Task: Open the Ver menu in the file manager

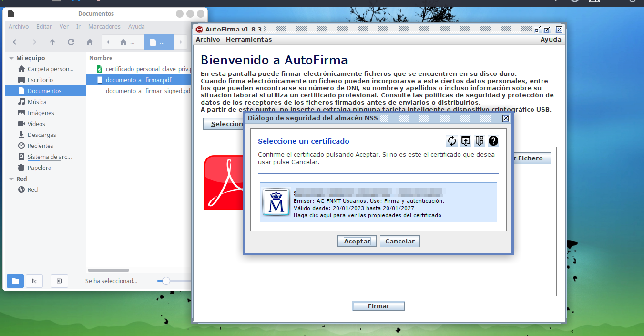Action: 64,27
